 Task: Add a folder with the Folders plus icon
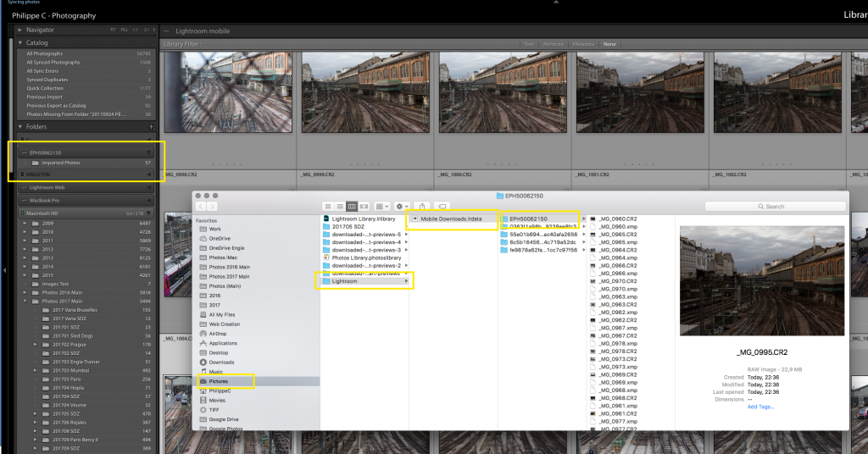pos(151,127)
